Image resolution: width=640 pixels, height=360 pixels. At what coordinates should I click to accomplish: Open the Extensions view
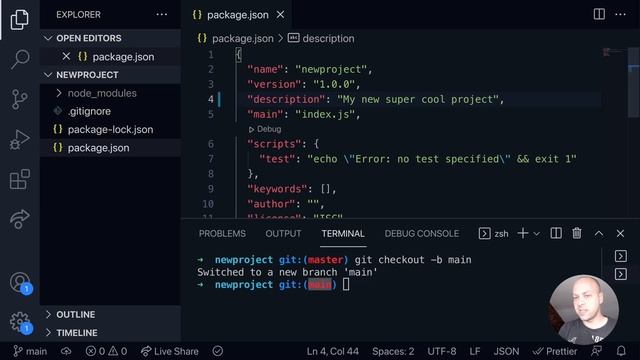tap(20, 179)
